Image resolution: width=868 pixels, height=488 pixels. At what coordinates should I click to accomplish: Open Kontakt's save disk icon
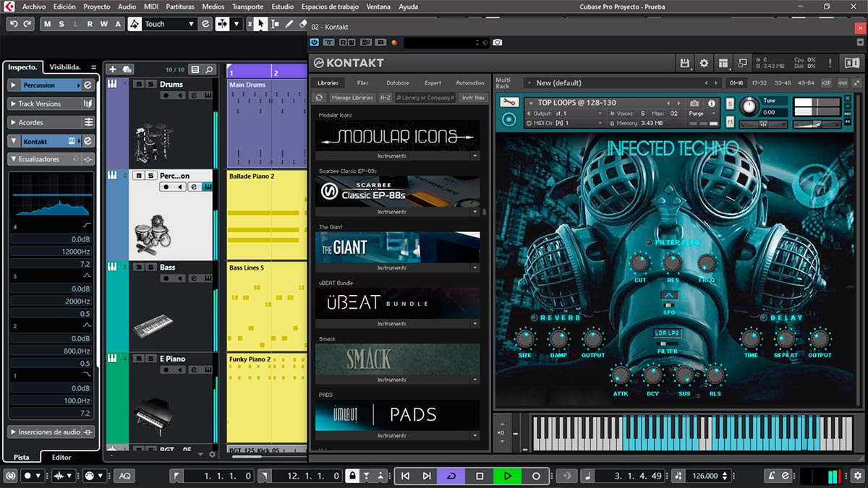point(685,63)
